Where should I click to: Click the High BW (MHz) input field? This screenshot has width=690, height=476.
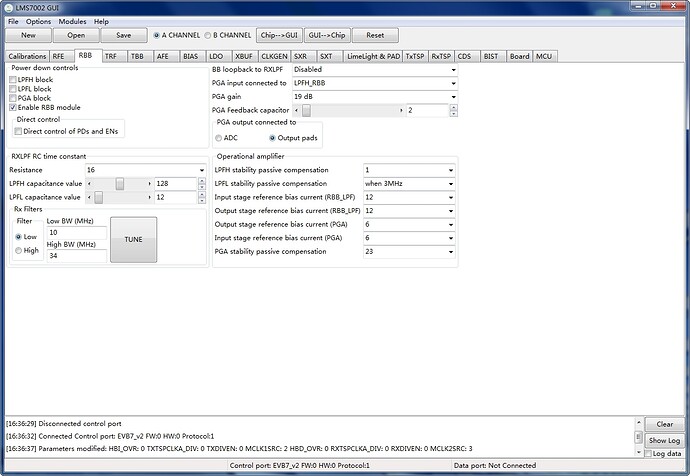pos(77,256)
